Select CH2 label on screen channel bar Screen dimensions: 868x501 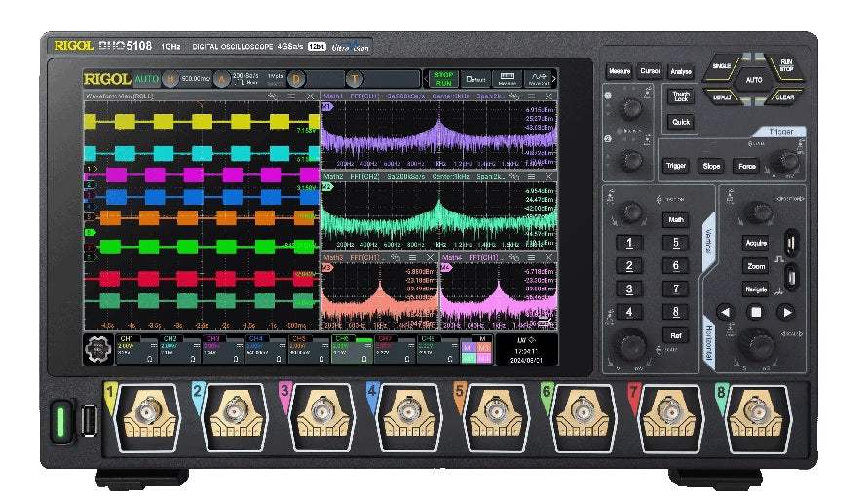(x=170, y=339)
